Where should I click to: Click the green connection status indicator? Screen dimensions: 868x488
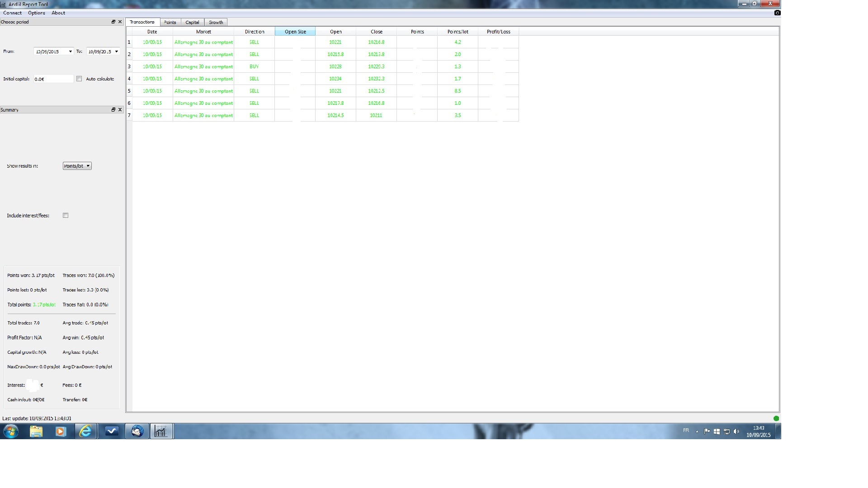pos(776,418)
